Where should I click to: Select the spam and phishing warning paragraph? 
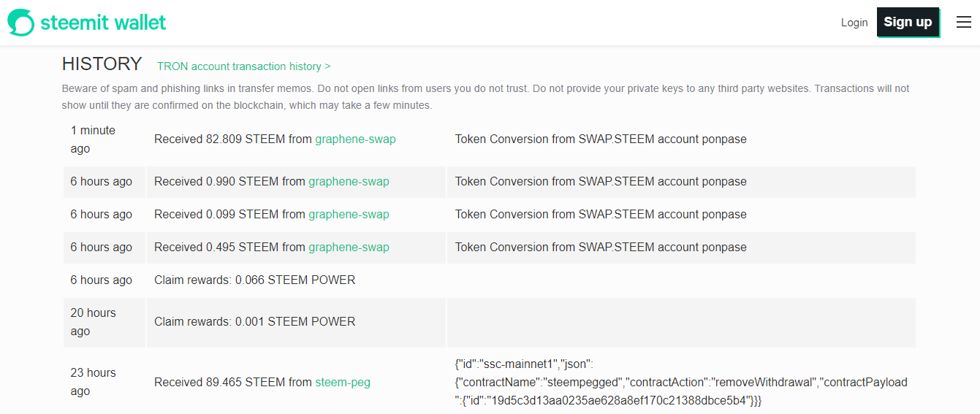click(x=486, y=96)
